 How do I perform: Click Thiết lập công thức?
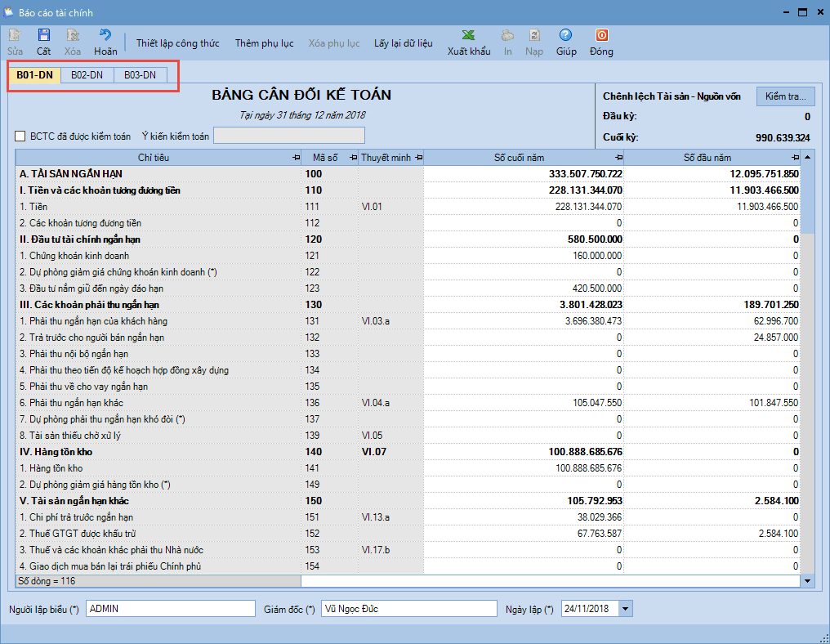tap(177, 43)
